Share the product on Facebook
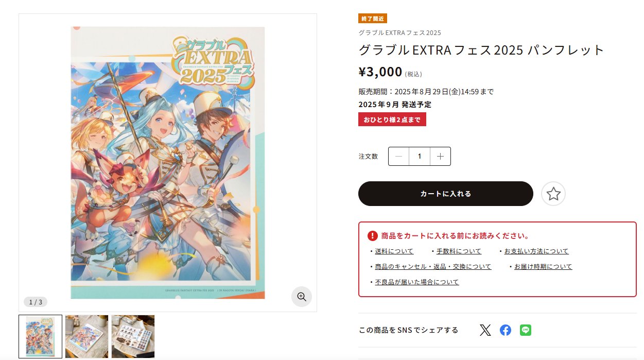644x360 pixels. 505,330
